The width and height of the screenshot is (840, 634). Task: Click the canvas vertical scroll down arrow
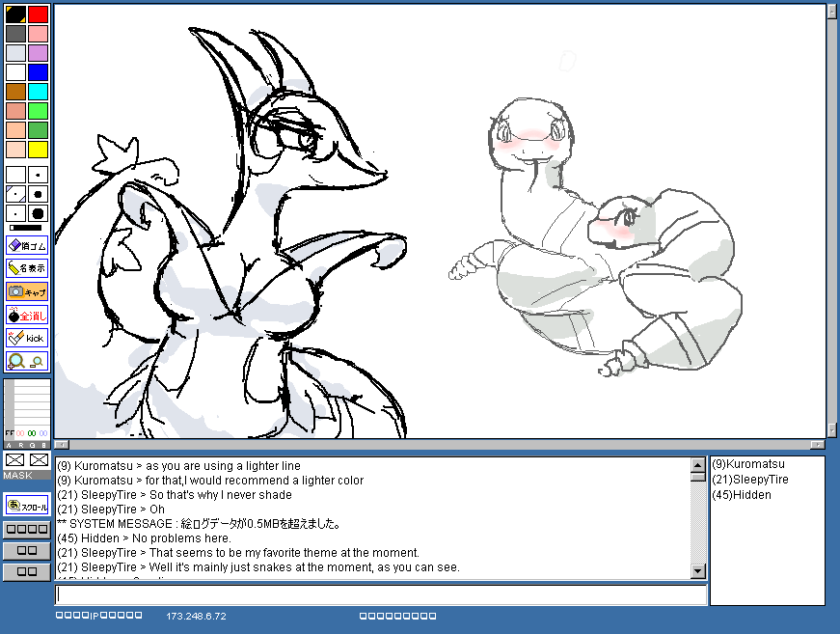coord(832,429)
